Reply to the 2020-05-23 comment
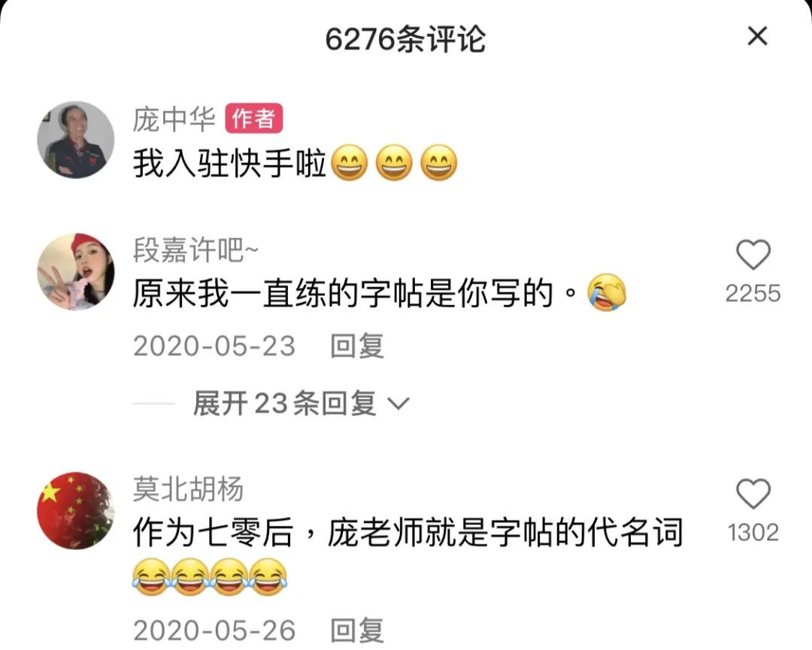This screenshot has height=650, width=812. click(x=357, y=346)
